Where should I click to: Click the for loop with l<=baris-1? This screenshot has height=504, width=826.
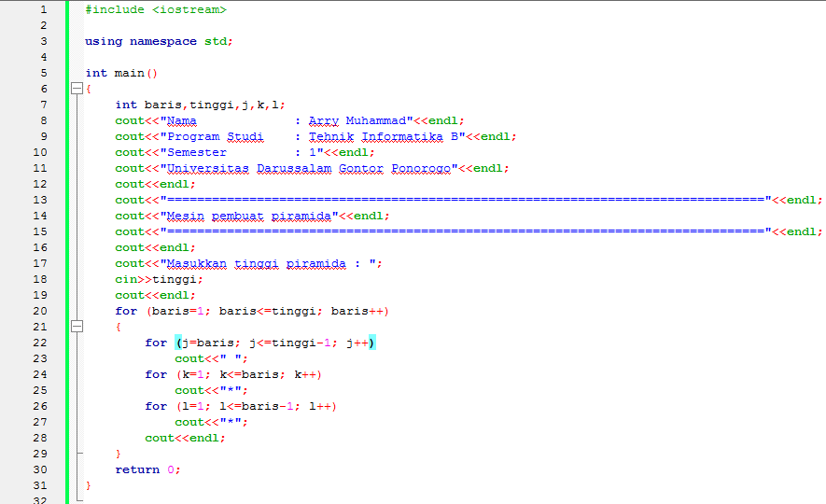click(241, 406)
